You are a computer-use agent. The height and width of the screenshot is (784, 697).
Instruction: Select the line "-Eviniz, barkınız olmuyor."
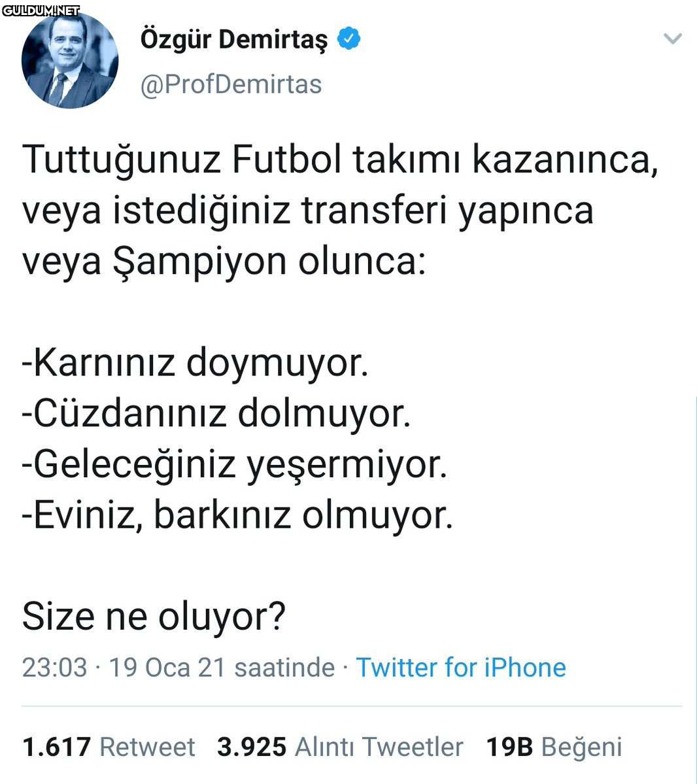(237, 515)
